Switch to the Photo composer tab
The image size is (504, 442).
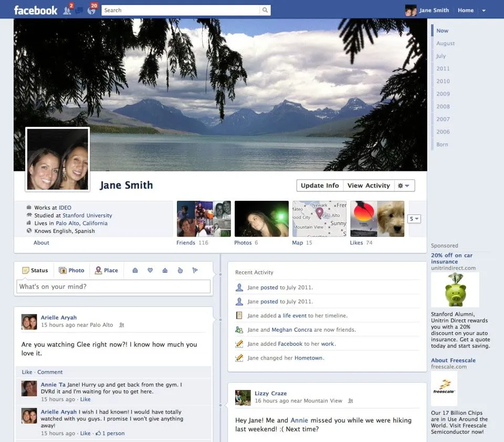(x=71, y=270)
